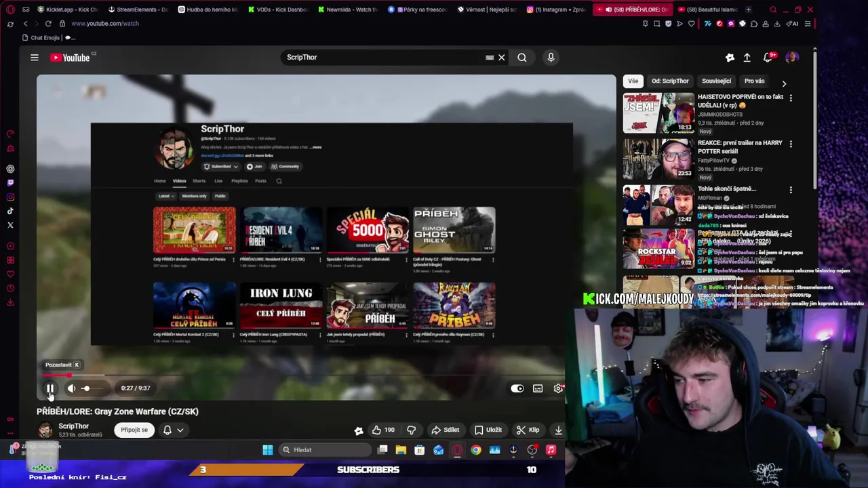Viewport: 868px width, 488px height.
Task: Show more filter chips with right chevron
Action: click(784, 83)
